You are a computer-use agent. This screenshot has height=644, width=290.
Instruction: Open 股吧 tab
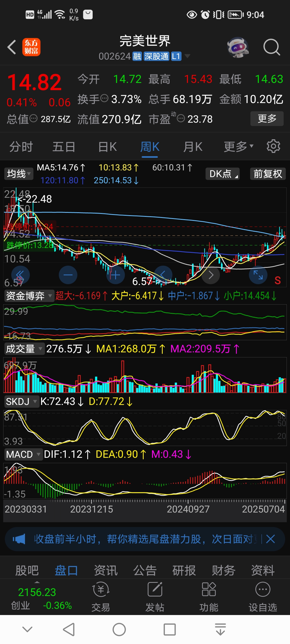(27, 570)
